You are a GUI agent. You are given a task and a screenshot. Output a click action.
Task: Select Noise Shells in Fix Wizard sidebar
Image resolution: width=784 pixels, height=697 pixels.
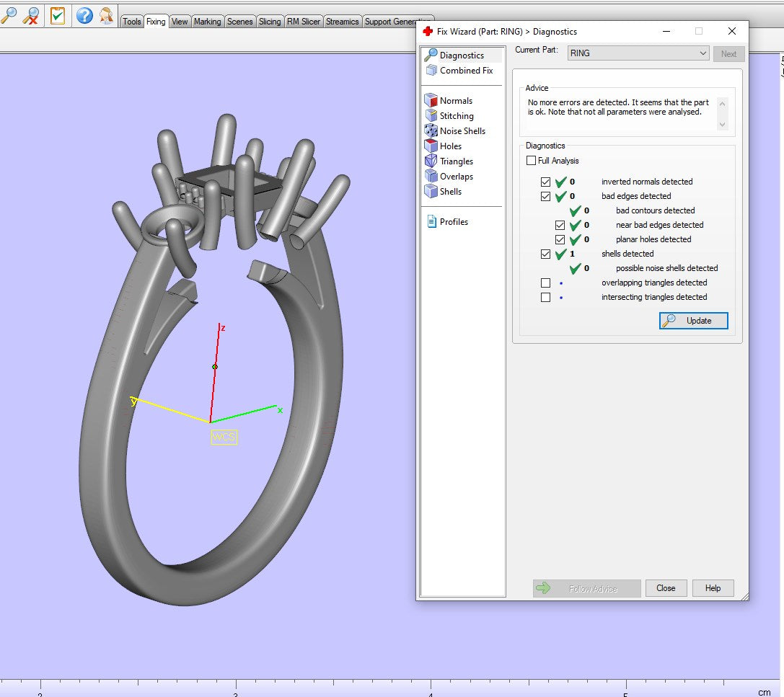coord(462,131)
